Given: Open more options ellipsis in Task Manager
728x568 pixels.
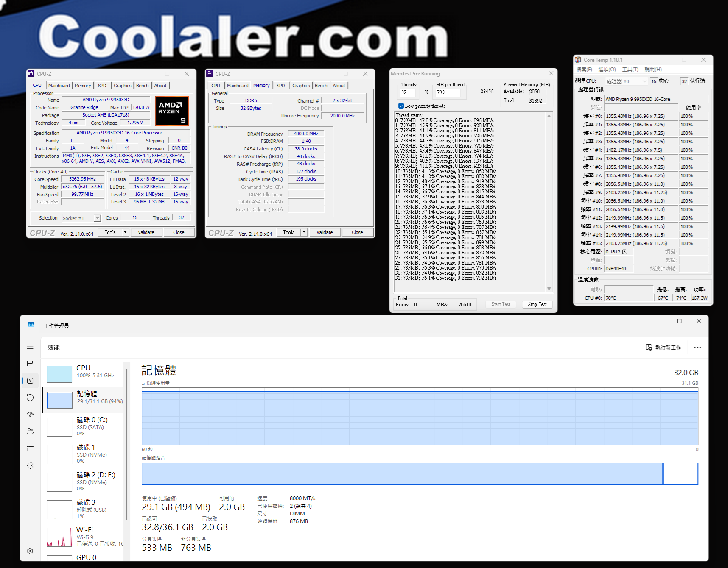Looking at the screenshot, I should click(x=697, y=347).
